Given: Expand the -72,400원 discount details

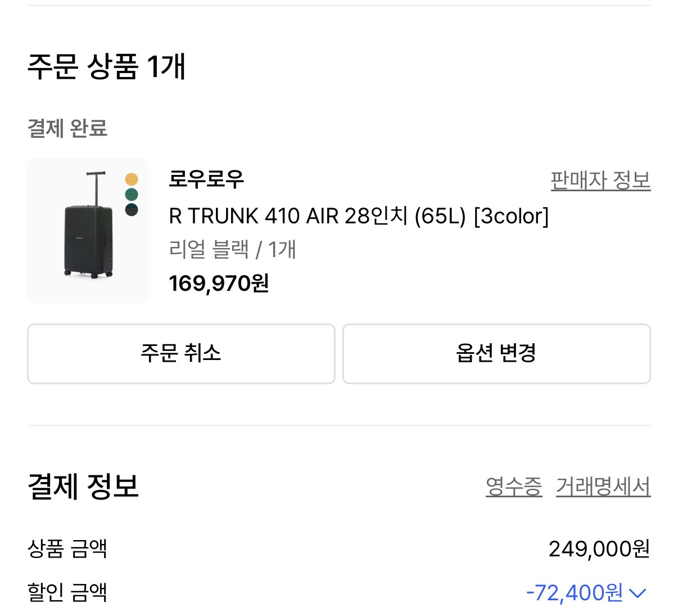Looking at the screenshot, I should [x=574, y=593].
